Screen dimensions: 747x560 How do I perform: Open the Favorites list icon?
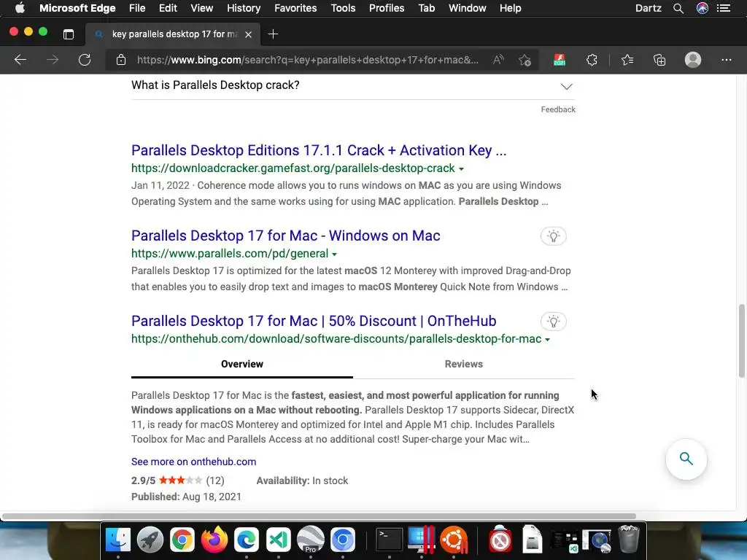click(x=627, y=60)
